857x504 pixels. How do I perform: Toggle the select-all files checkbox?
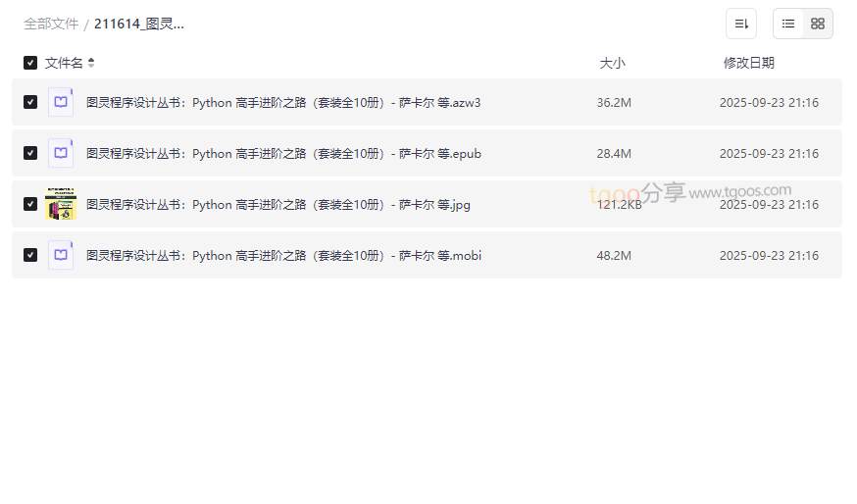[30, 63]
